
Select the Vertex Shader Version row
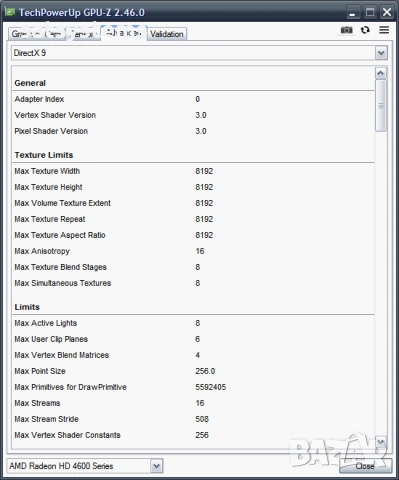193,115
